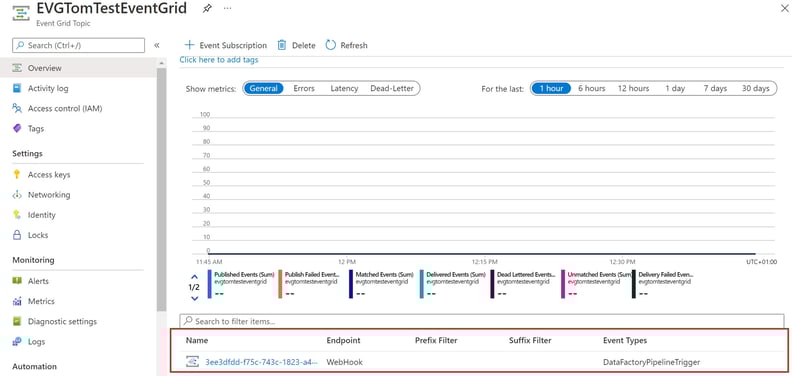Go to next legend page arrow
Image resolution: width=792 pixels, height=376 pixels.
click(x=194, y=298)
